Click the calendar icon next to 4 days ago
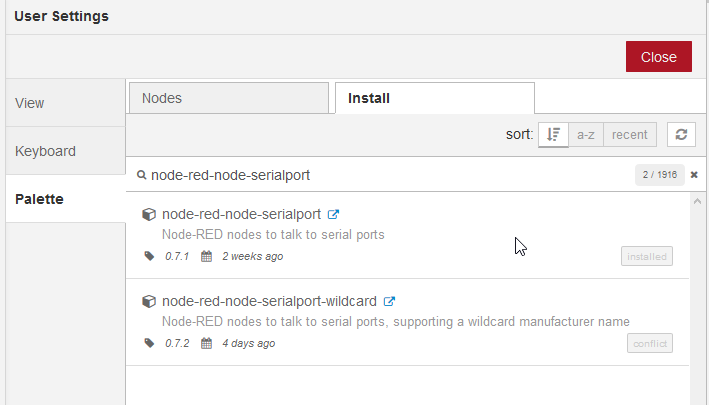 pyautogui.click(x=206, y=343)
